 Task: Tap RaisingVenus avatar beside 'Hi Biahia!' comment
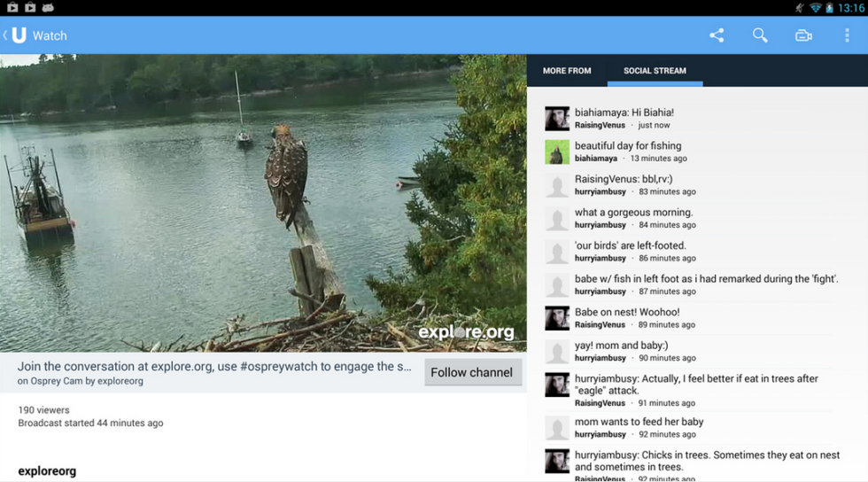coord(557,119)
